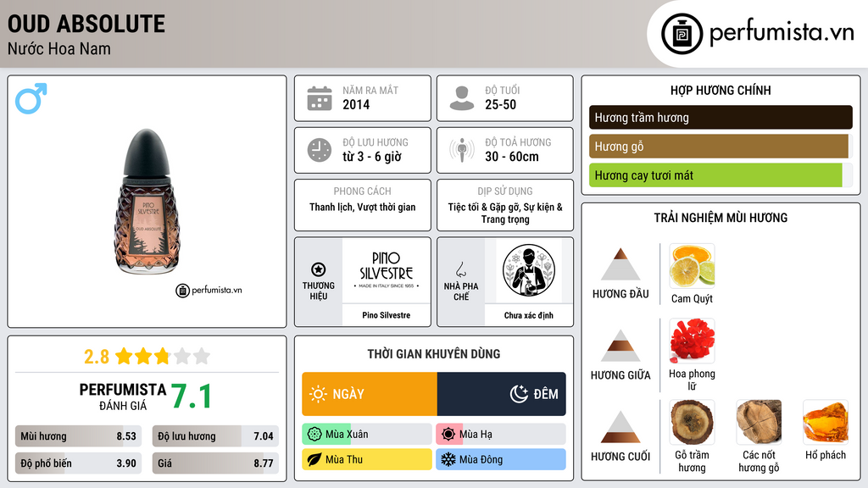This screenshot has height=488, width=868.
Task: Click the clock icon for Độ lưu hương
Action: [x=320, y=150]
